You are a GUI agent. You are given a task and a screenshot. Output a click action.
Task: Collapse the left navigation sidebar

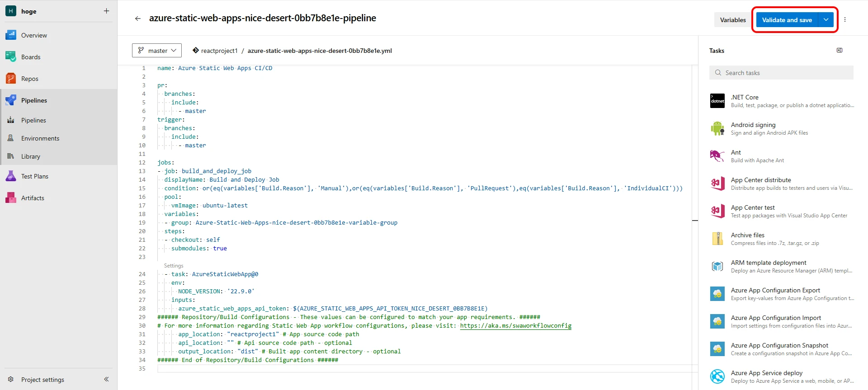click(x=106, y=379)
